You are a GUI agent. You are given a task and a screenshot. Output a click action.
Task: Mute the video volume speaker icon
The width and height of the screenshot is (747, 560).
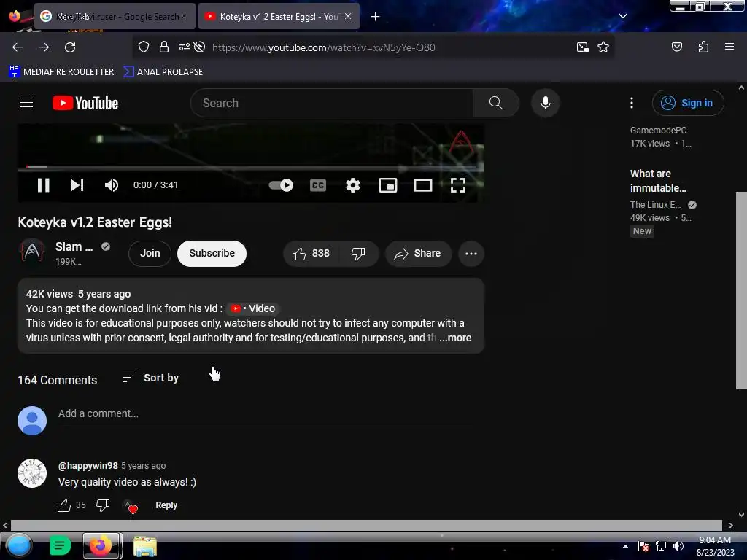click(112, 185)
